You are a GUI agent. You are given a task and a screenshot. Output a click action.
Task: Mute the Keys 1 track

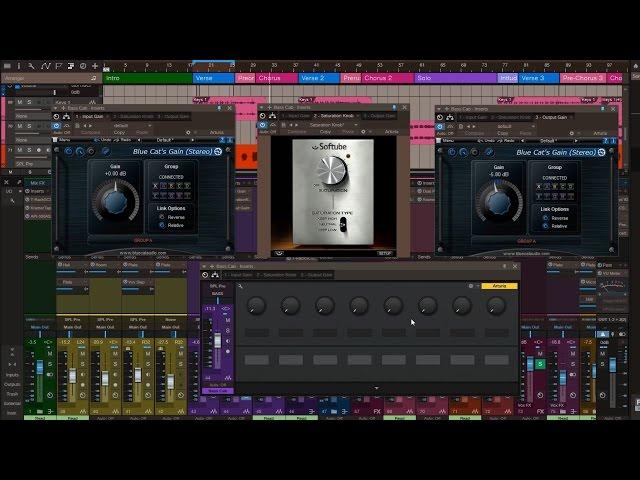coord(19,102)
